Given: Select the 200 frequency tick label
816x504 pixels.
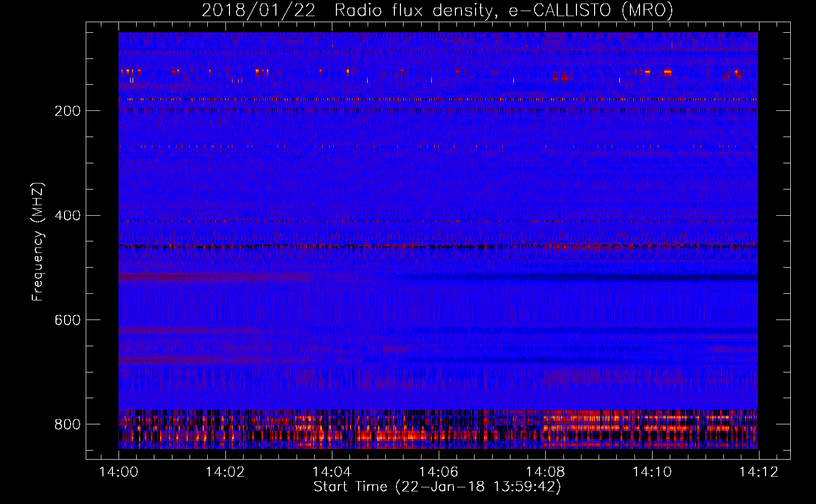Looking at the screenshot, I should pyautogui.click(x=68, y=111).
